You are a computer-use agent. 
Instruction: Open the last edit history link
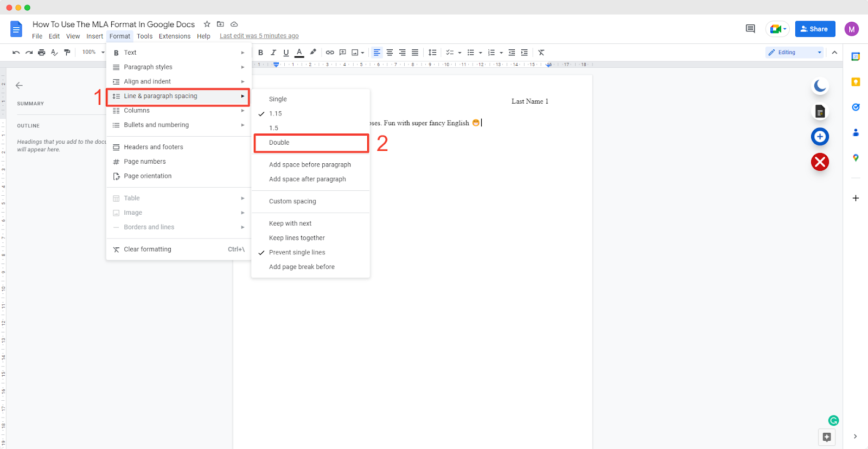click(x=259, y=36)
